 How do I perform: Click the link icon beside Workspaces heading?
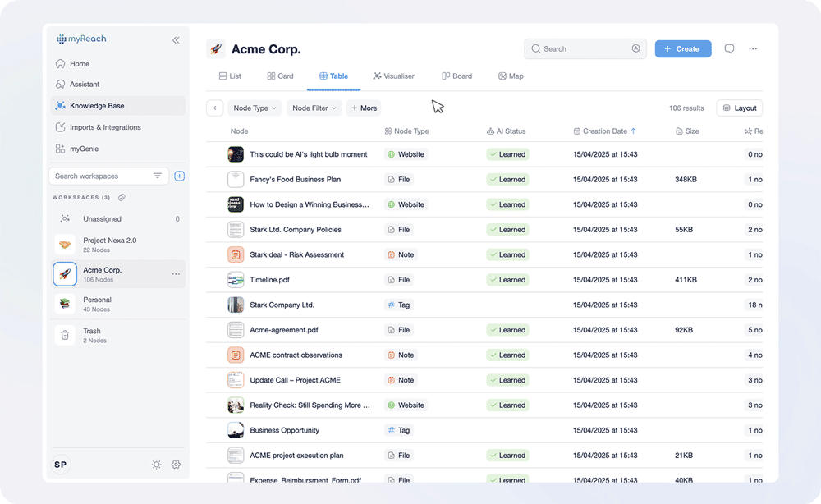(x=122, y=198)
